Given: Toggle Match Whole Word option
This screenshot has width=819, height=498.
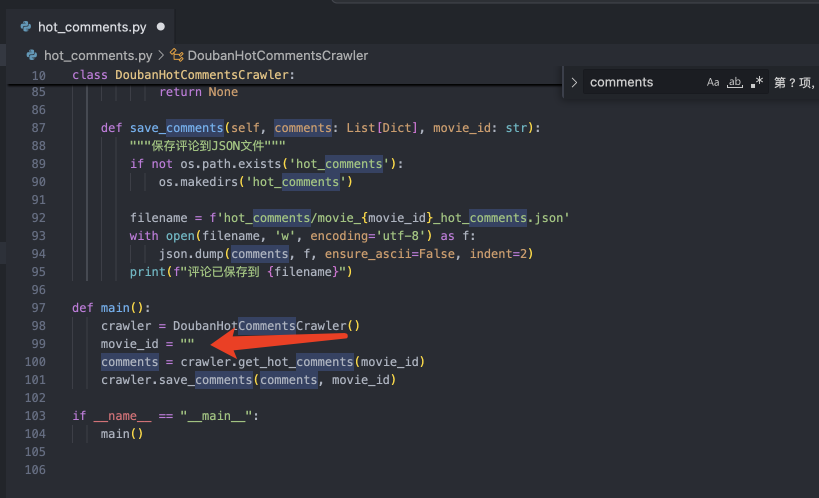Looking at the screenshot, I should coord(734,82).
